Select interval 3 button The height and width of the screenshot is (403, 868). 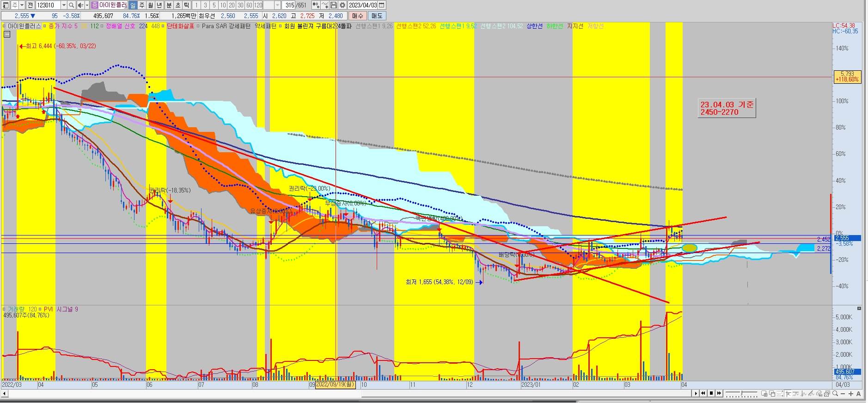click(205, 5)
